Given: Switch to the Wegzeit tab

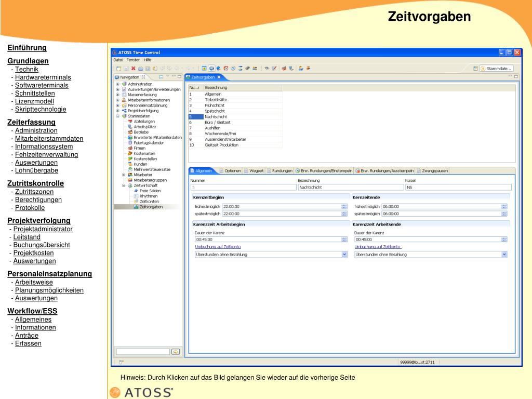Looking at the screenshot, I should [254, 170].
